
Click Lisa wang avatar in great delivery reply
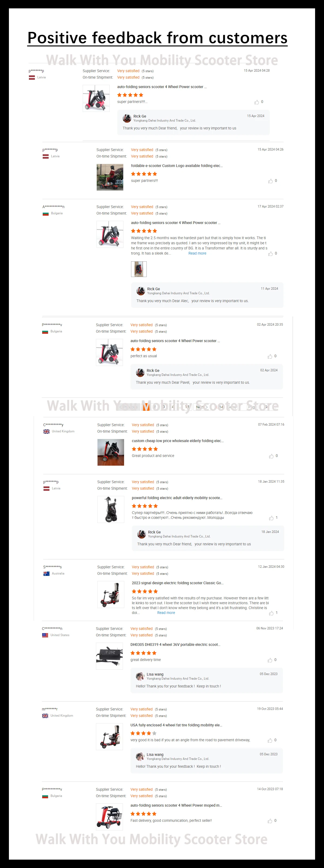point(140,676)
